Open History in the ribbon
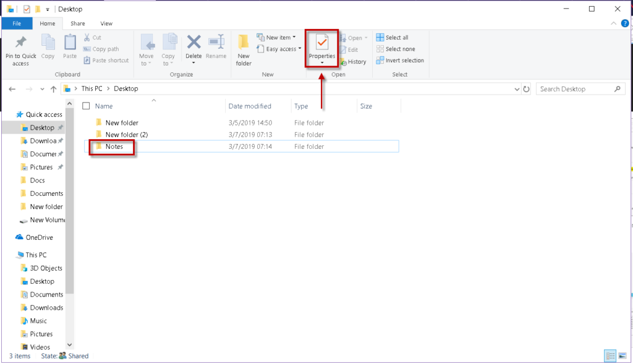Screen dimensions: 633x364 tap(353, 62)
